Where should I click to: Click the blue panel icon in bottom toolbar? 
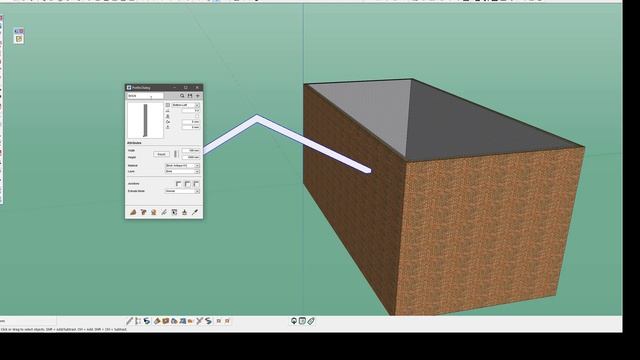coord(183,321)
